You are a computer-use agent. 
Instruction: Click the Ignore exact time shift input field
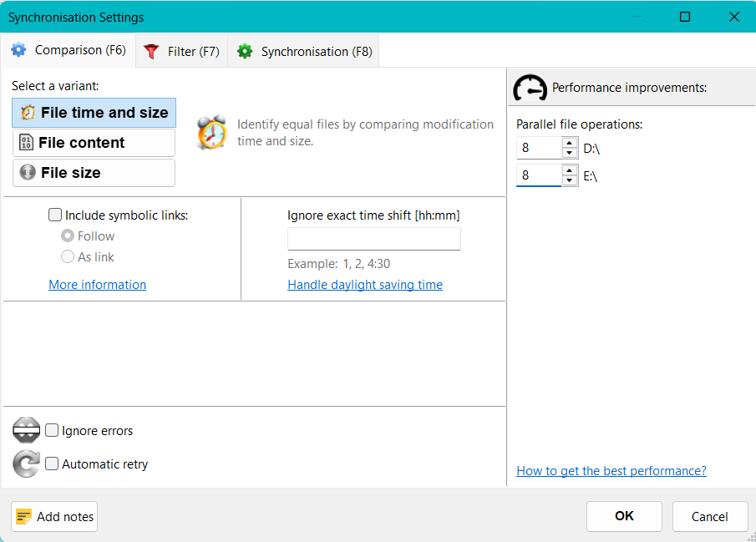(373, 238)
